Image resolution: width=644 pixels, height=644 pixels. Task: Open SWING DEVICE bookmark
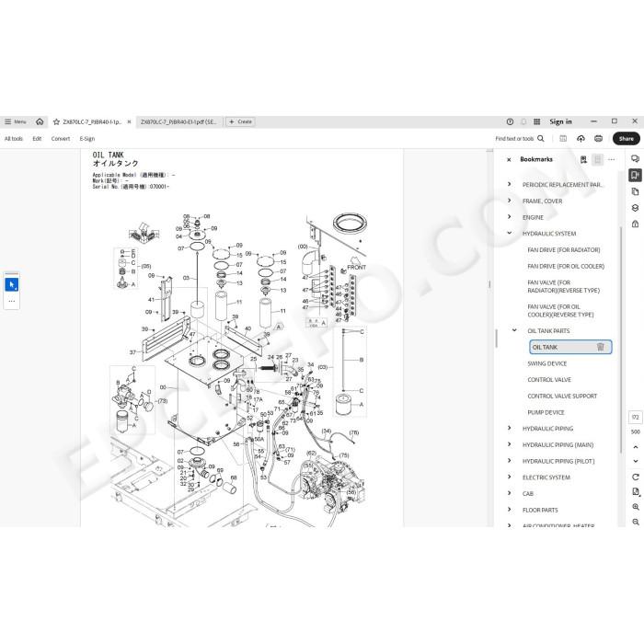[547, 363]
